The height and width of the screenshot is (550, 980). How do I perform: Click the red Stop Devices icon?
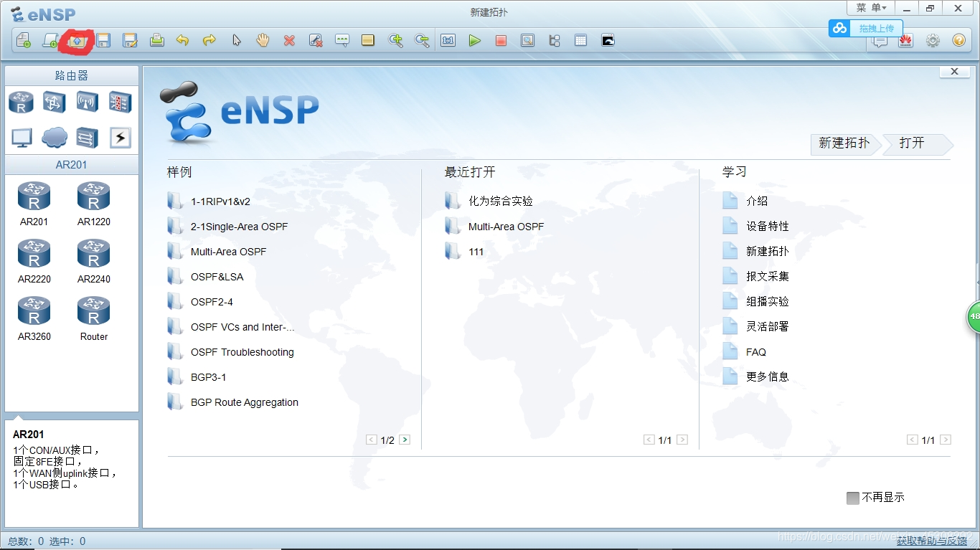[x=501, y=41]
